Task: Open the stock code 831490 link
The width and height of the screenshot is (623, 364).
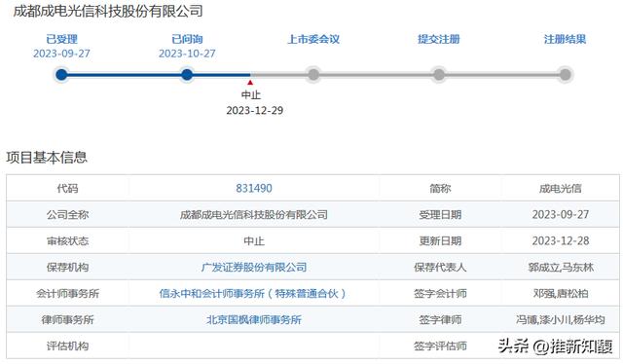Action: click(x=254, y=188)
